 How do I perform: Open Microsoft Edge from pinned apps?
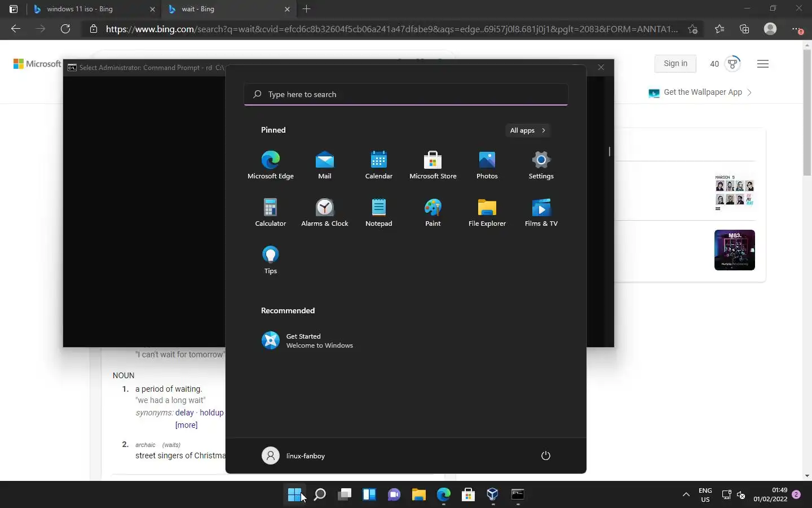click(271, 165)
